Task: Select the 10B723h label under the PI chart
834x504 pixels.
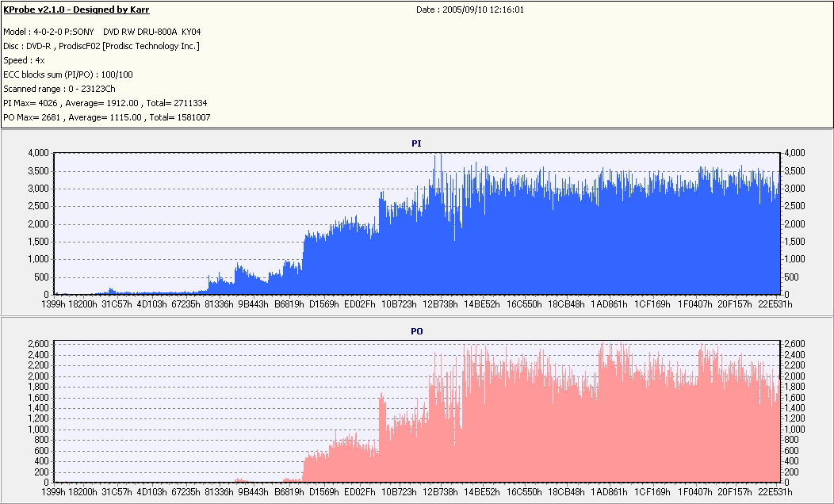Action: [x=399, y=304]
